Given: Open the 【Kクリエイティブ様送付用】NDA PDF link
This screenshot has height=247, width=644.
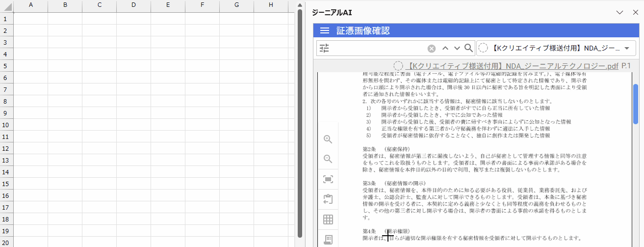Looking at the screenshot, I should point(513,66).
